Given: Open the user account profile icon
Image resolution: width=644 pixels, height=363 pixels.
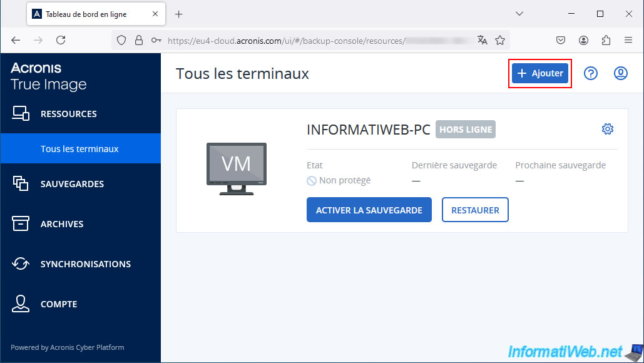Looking at the screenshot, I should [x=621, y=73].
